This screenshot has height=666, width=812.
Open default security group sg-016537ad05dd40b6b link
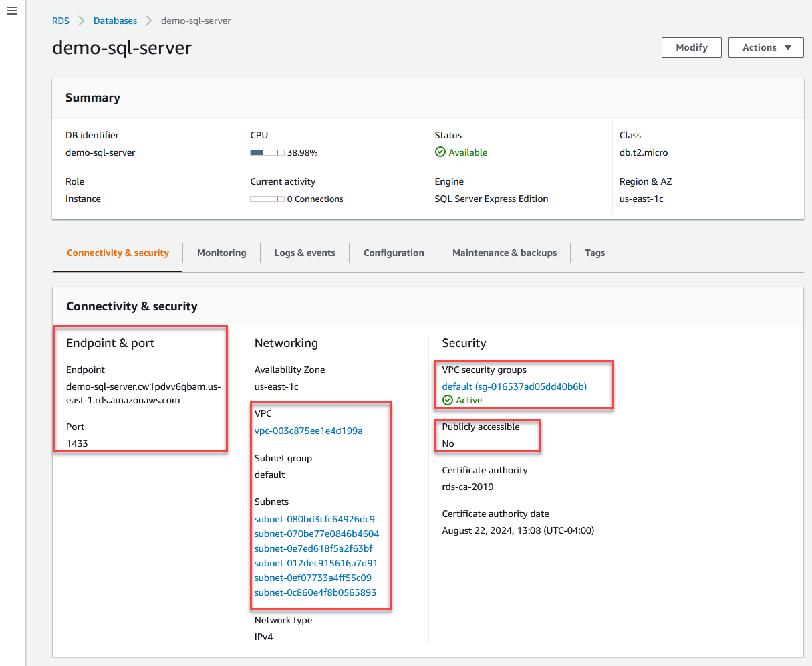[x=515, y=386]
